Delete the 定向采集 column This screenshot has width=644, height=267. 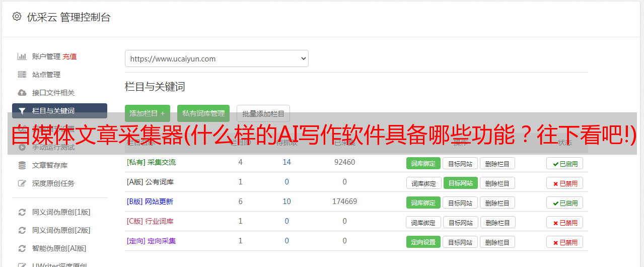click(497, 242)
